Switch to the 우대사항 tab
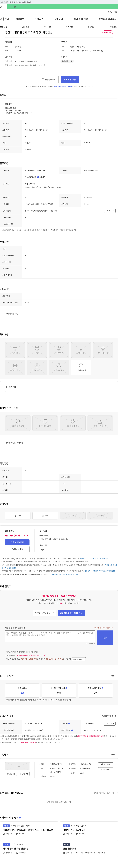The height and width of the screenshot is (868, 118). (x=47, y=27)
